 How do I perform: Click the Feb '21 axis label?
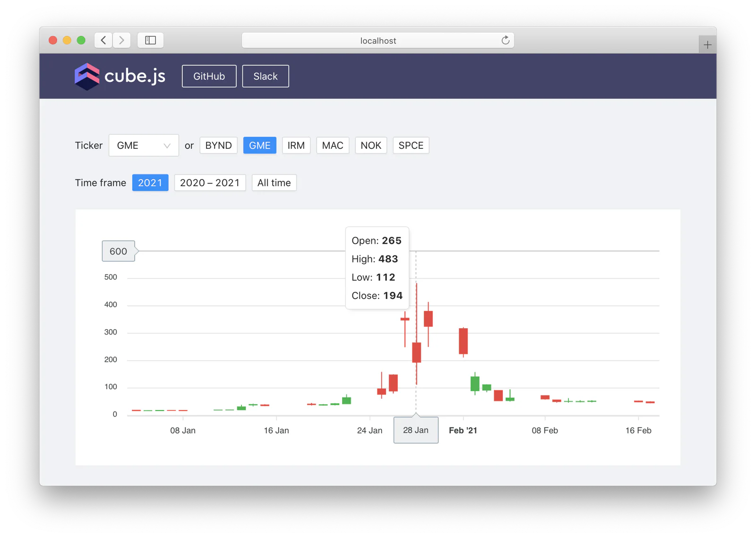pos(463,430)
